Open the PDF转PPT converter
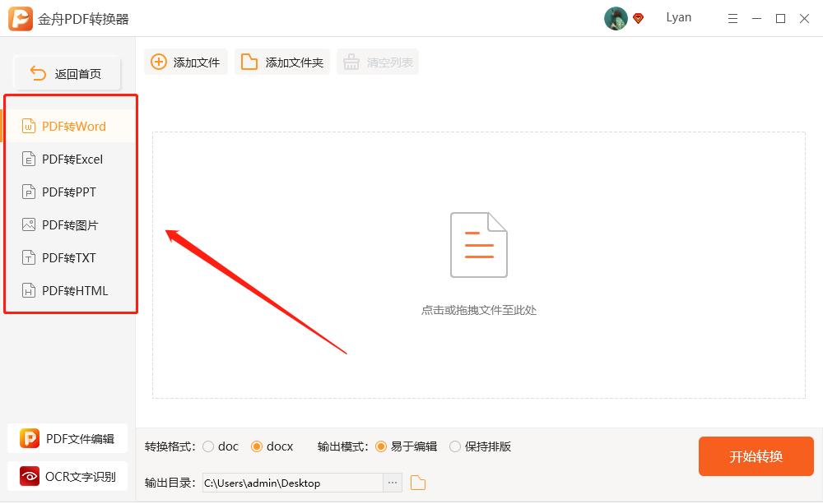 (71, 192)
